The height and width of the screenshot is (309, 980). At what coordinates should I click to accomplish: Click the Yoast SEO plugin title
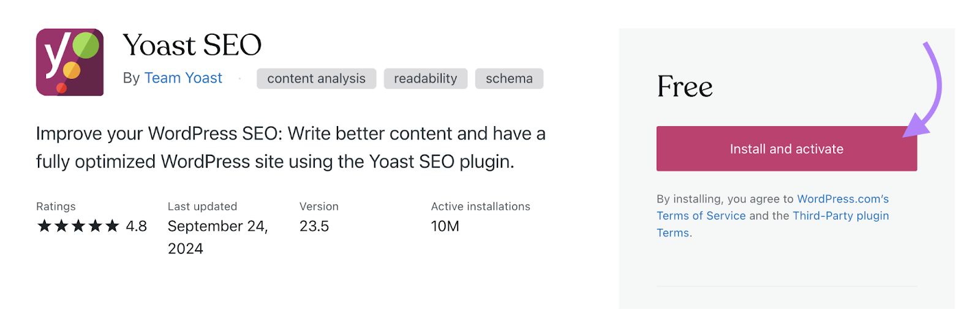tap(192, 45)
